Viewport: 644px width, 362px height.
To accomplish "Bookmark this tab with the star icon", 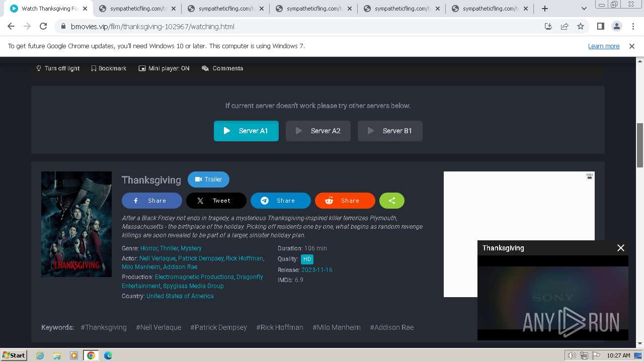I will point(581,26).
